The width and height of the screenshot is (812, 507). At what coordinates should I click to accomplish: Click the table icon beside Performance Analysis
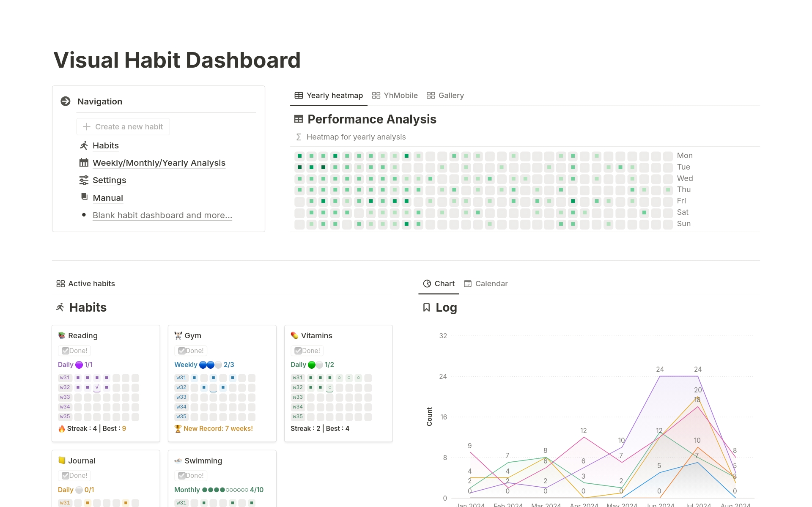click(x=299, y=119)
